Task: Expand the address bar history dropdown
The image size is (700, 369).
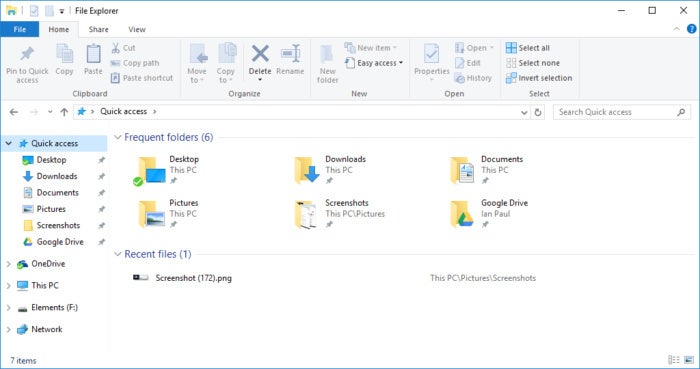Action: tap(524, 112)
